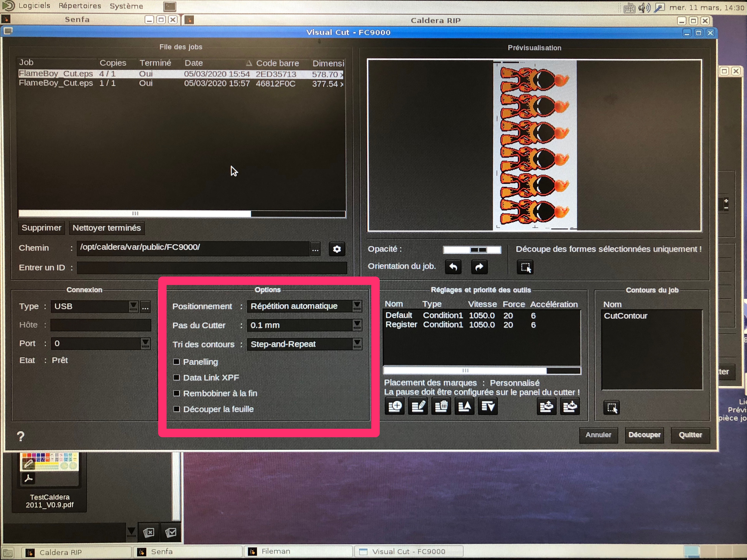
Task: Open the Positionnement dropdown
Action: 357,306
